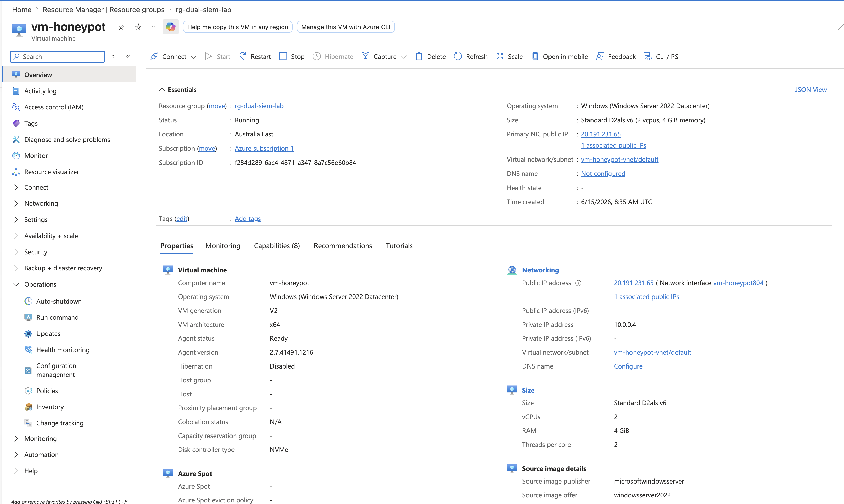
Task: Stop the virtual machine
Action: pyautogui.click(x=292, y=56)
